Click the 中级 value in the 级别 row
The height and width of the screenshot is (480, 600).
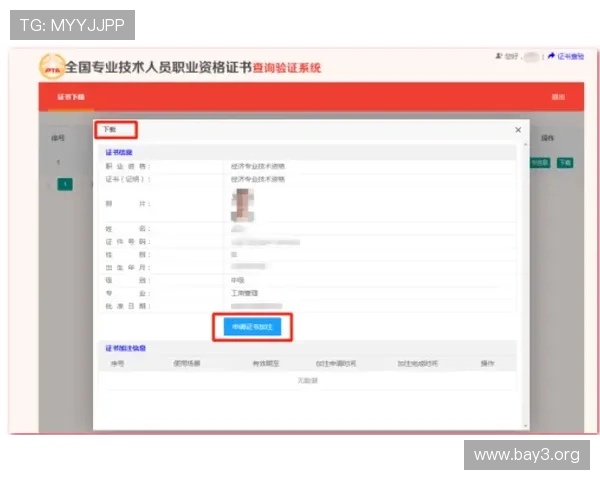pyautogui.click(x=238, y=280)
